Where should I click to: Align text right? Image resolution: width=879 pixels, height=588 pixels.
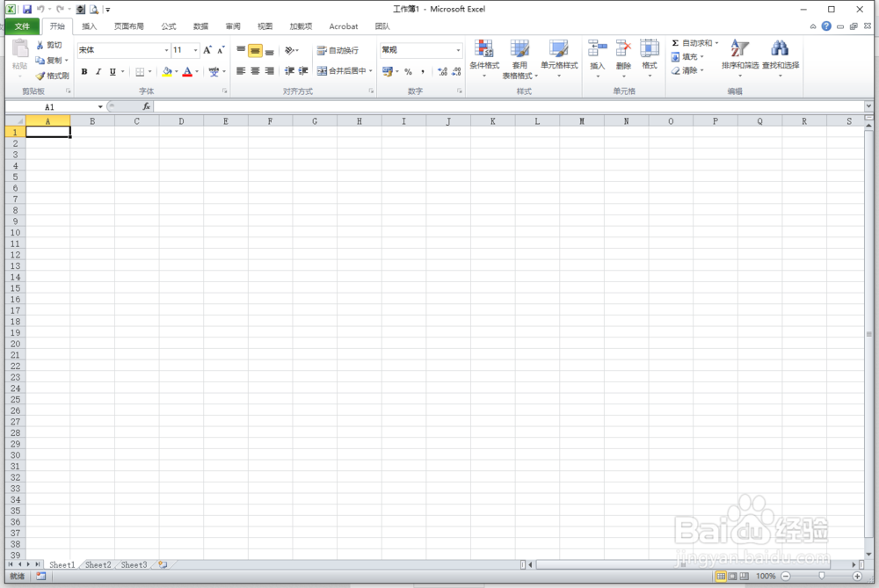pyautogui.click(x=270, y=70)
